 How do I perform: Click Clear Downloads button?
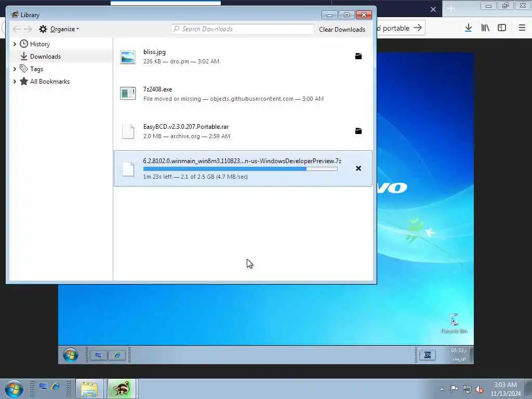pyautogui.click(x=342, y=30)
